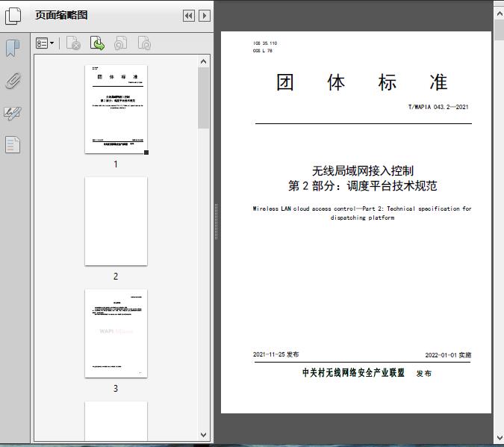Click the delete pages icon
The height and width of the screenshot is (447, 504).
click(73, 43)
